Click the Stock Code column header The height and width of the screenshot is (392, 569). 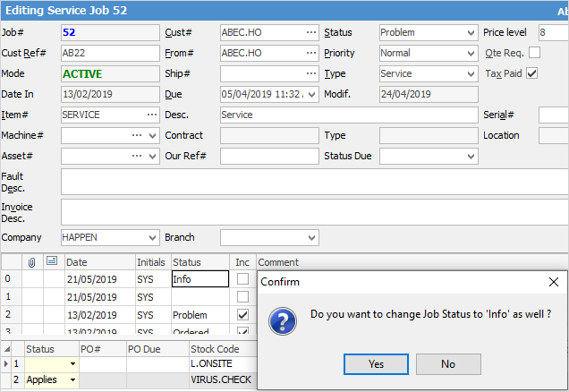[215, 348]
